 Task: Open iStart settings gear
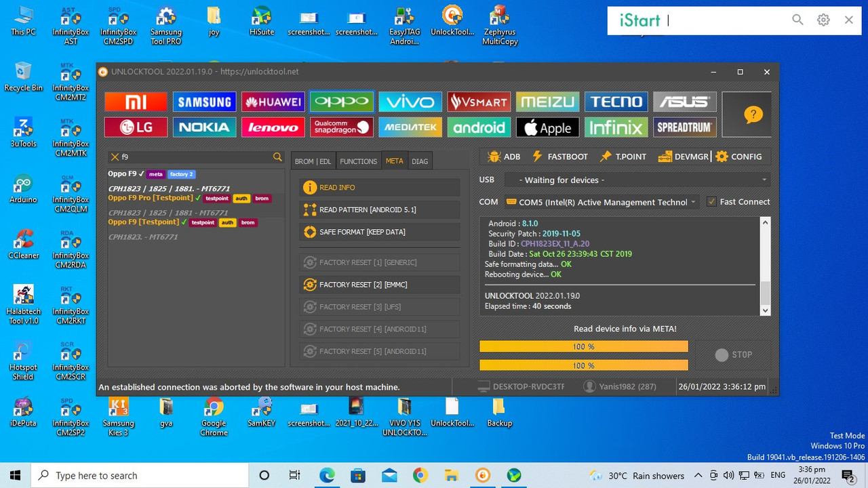click(x=823, y=20)
